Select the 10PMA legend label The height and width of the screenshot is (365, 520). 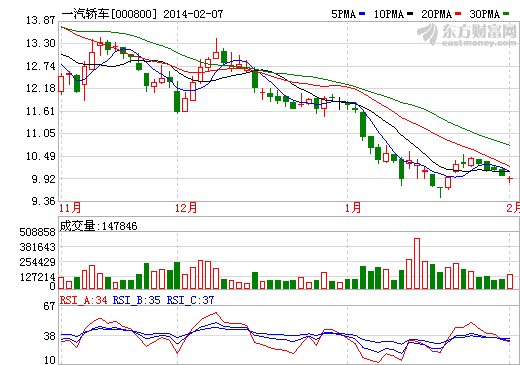[x=389, y=14]
